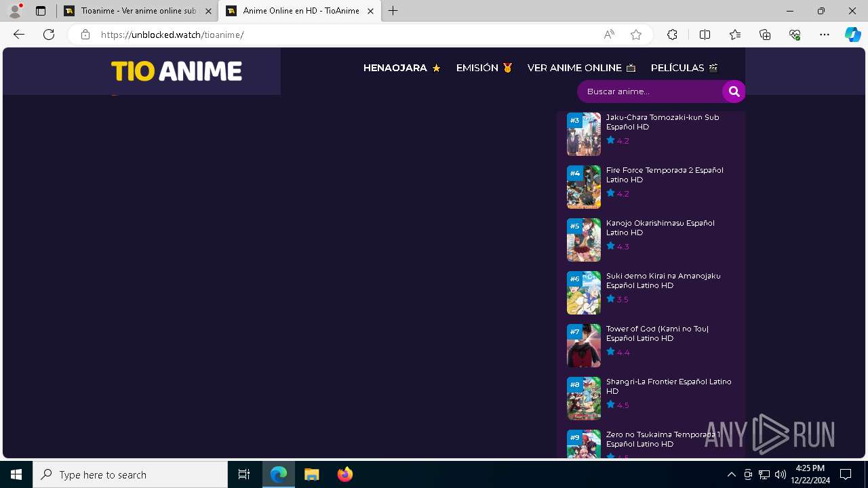Toggle Split screen icon
Viewport: 868px width, 488px height.
[705, 35]
